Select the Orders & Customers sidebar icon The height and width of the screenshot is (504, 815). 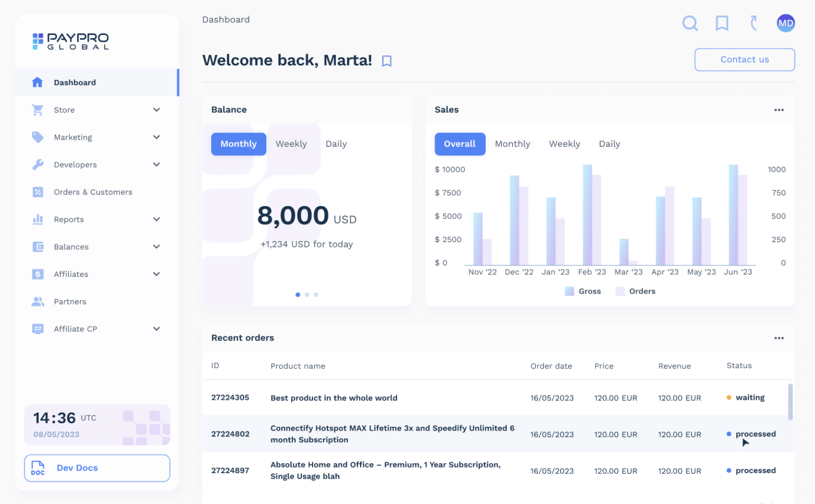tap(37, 192)
